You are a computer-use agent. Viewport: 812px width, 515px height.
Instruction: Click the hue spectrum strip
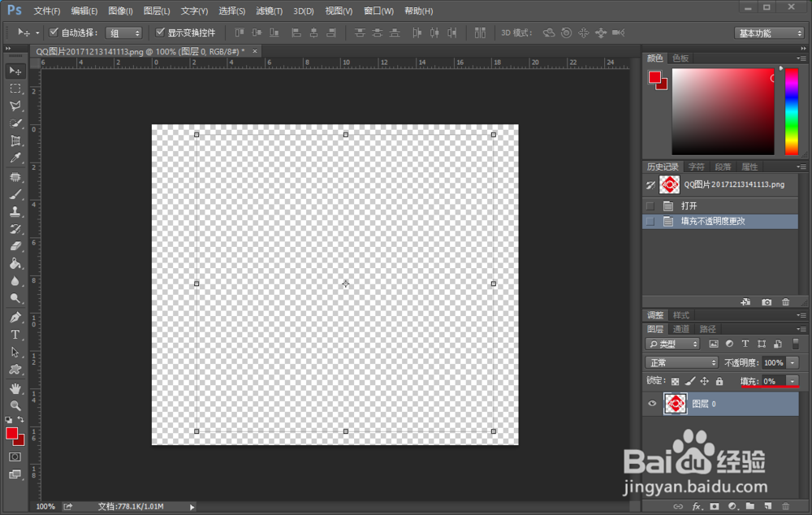791,111
